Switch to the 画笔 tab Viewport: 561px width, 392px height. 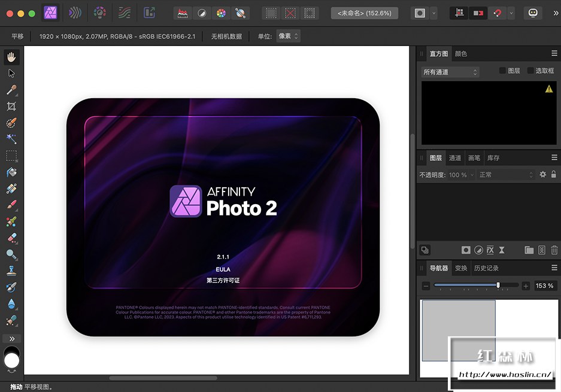point(474,158)
